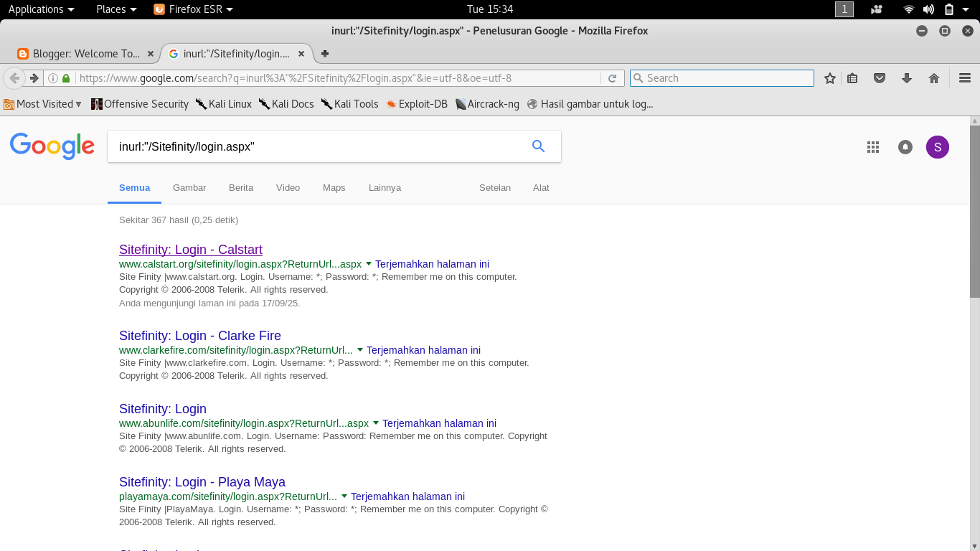Viewport: 980px width, 551px height.
Task: Open Sitefinity: Login - Clarke Fire result
Action: click(x=200, y=336)
